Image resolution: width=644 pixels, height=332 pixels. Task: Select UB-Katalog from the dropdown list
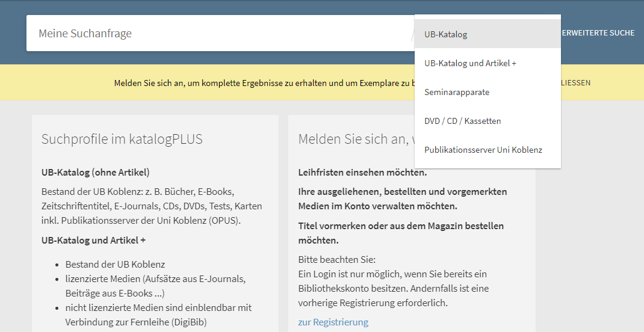pyautogui.click(x=488, y=34)
